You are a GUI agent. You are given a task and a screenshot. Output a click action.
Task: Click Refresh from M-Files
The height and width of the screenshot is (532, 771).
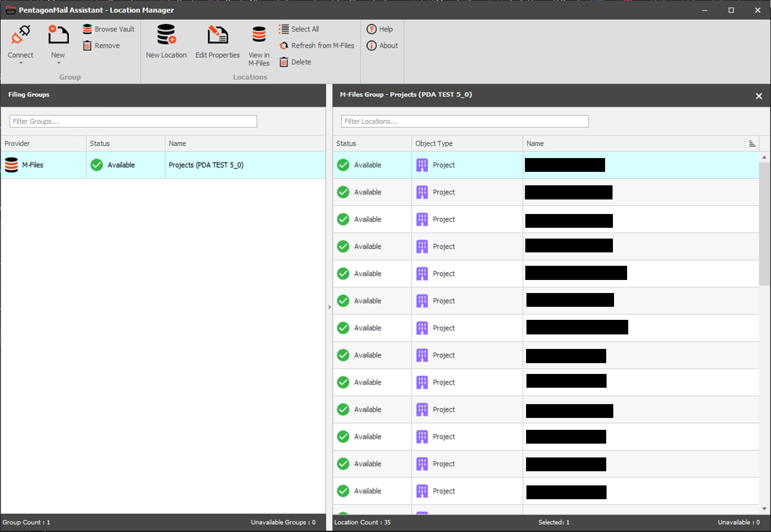(x=317, y=45)
